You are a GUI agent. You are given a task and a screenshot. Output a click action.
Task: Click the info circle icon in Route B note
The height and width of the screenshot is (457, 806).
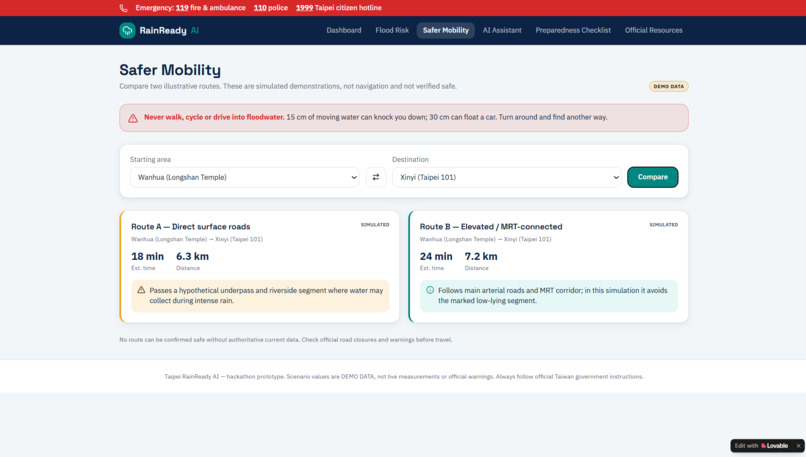click(x=430, y=290)
